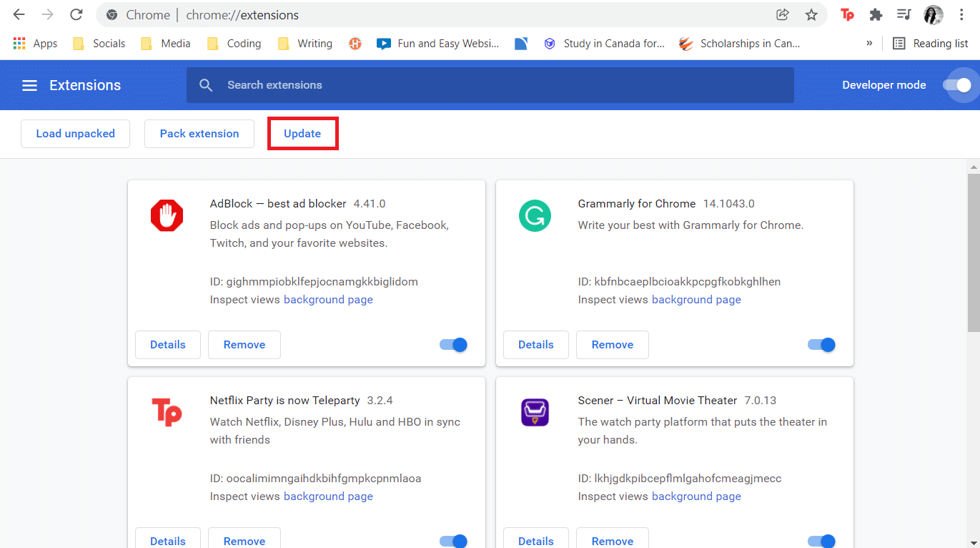The height and width of the screenshot is (548, 980).
Task: Inspect Grammarly background page link
Action: (696, 300)
